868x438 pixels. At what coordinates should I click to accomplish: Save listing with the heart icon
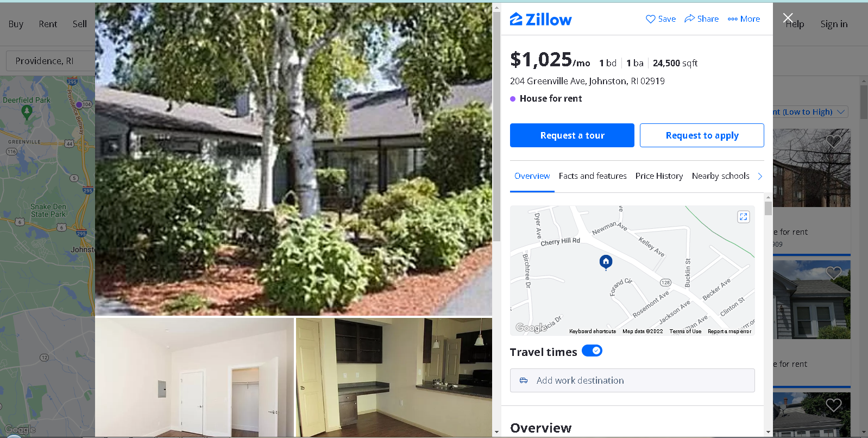pyautogui.click(x=650, y=19)
